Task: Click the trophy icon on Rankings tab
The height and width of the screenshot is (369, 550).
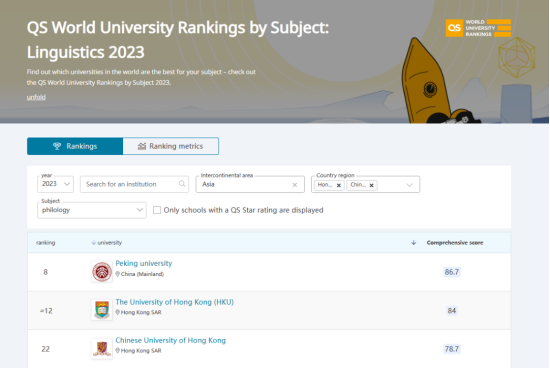Action: (57, 146)
